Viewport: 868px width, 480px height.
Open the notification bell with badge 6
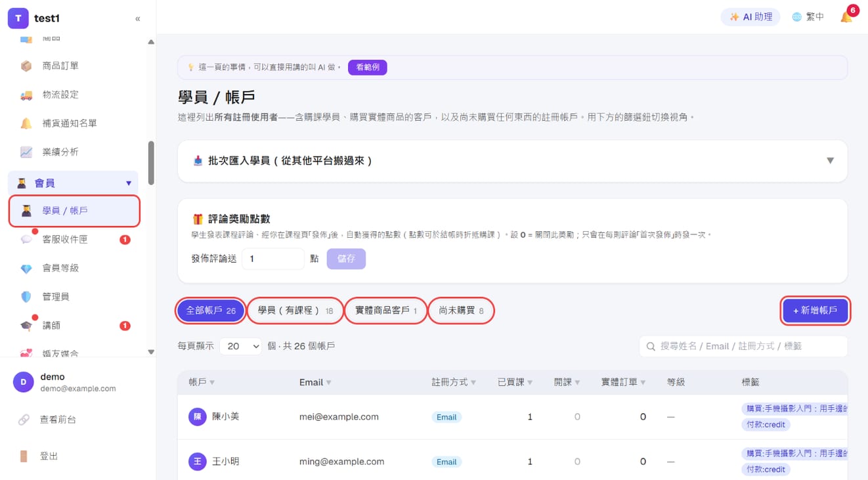pos(847,17)
